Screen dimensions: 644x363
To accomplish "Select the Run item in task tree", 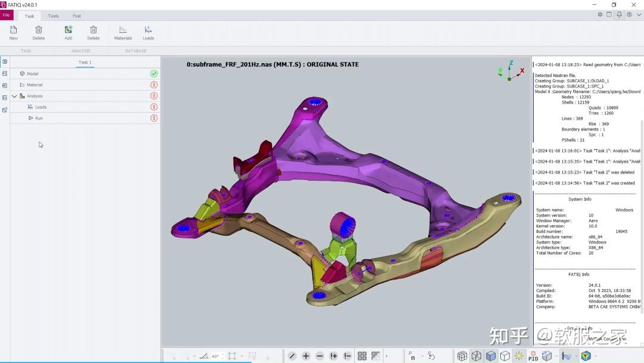I will (39, 118).
